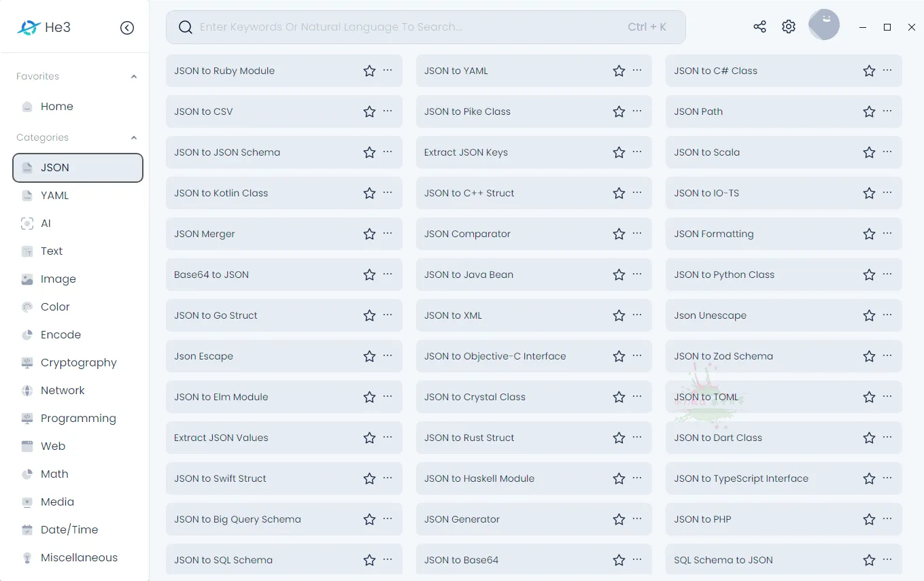
Task: Open the JSON to Dart Class tool
Action: point(784,438)
